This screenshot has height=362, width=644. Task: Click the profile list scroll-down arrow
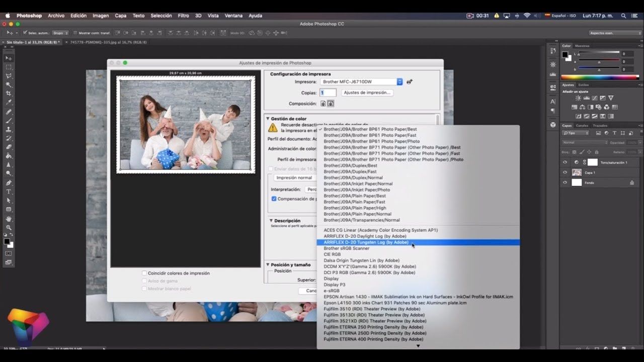(418, 346)
